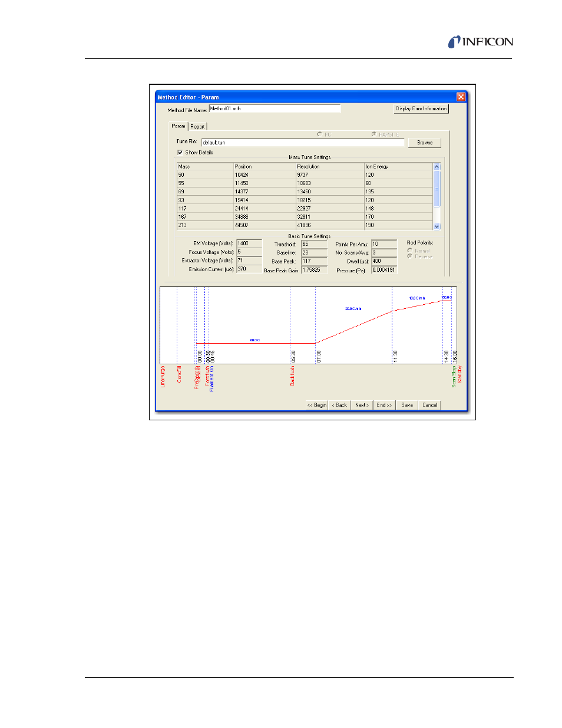Click the mass table scroll up arrow
This screenshot has height=728, width=562.
coord(437,167)
